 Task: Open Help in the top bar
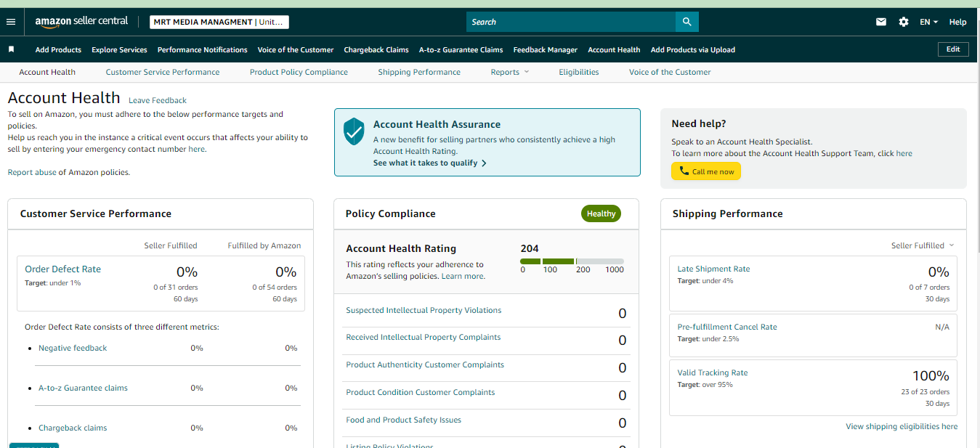(957, 22)
